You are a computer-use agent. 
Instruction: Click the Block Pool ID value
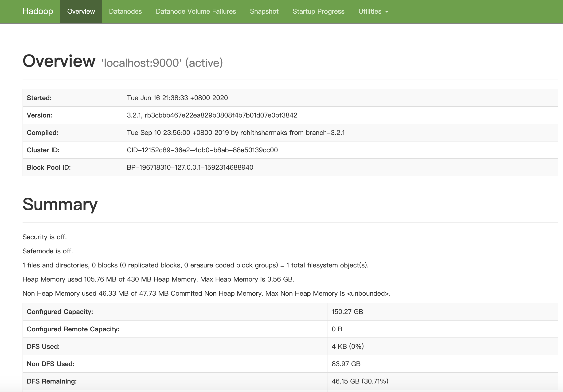190,168
